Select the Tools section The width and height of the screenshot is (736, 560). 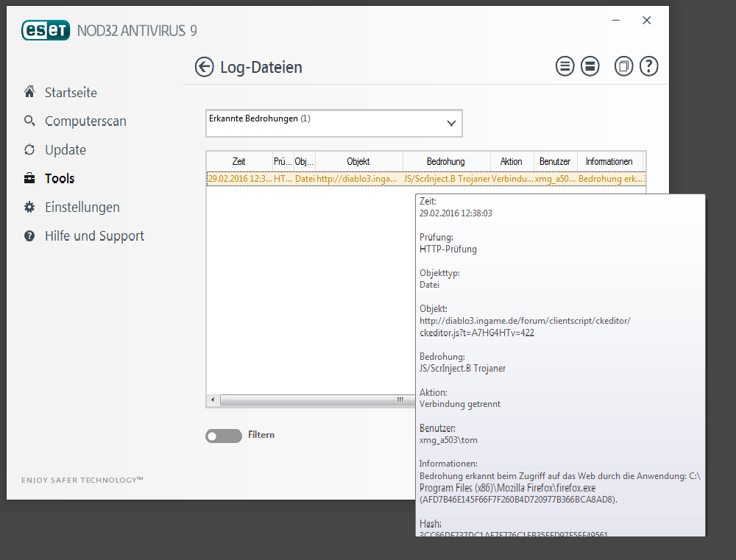click(x=60, y=178)
